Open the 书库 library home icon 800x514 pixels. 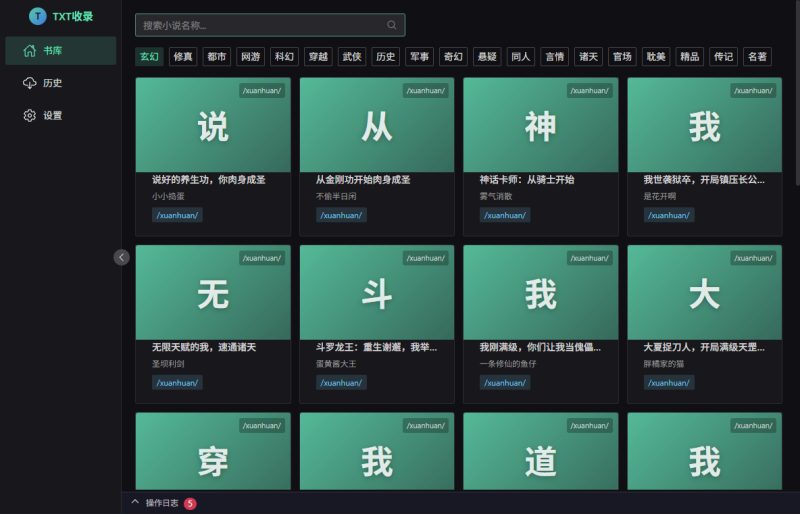pyautogui.click(x=30, y=51)
